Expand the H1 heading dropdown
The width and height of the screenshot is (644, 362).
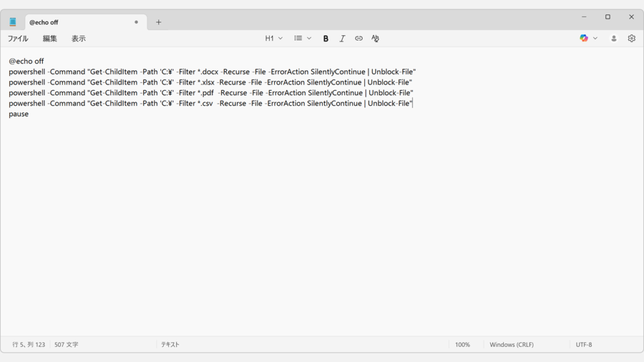(x=274, y=38)
